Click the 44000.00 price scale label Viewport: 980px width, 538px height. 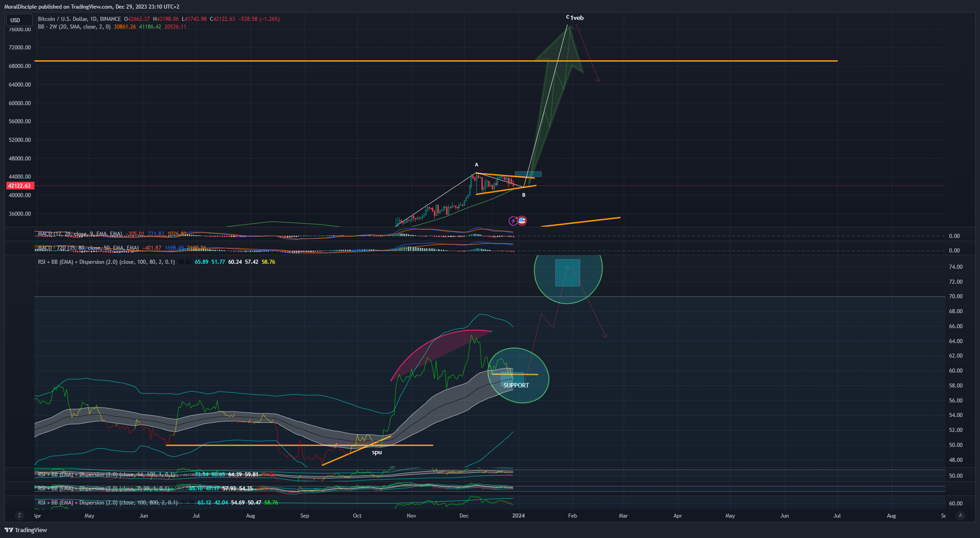tap(20, 177)
